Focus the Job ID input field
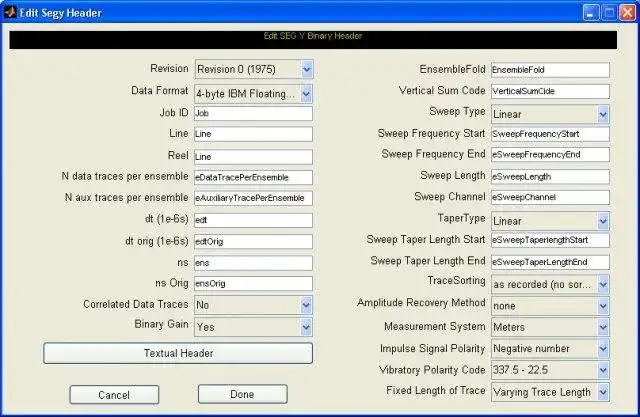The height and width of the screenshot is (417, 640). click(x=253, y=113)
